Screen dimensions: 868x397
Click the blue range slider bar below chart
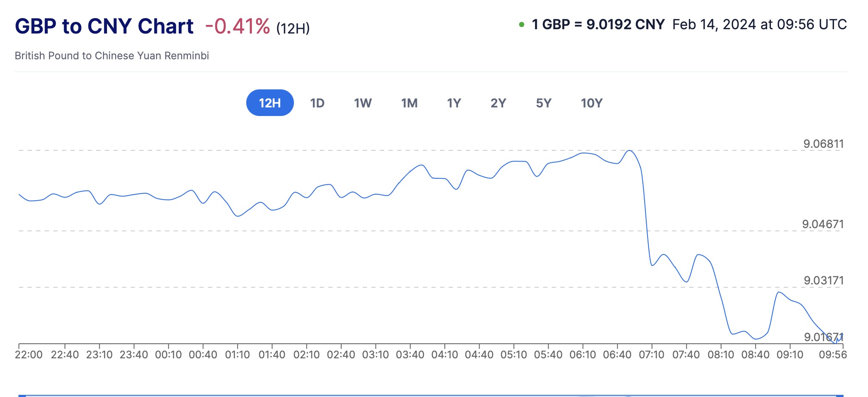tap(430, 395)
